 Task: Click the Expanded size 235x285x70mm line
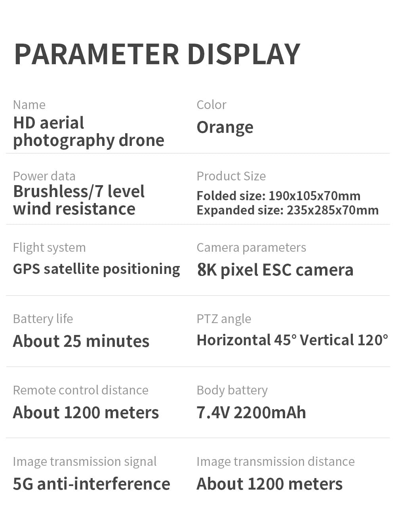287,210
